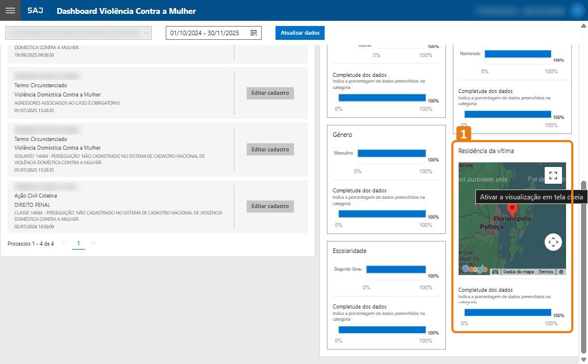Click the Google logo on the map

pyautogui.click(x=475, y=269)
